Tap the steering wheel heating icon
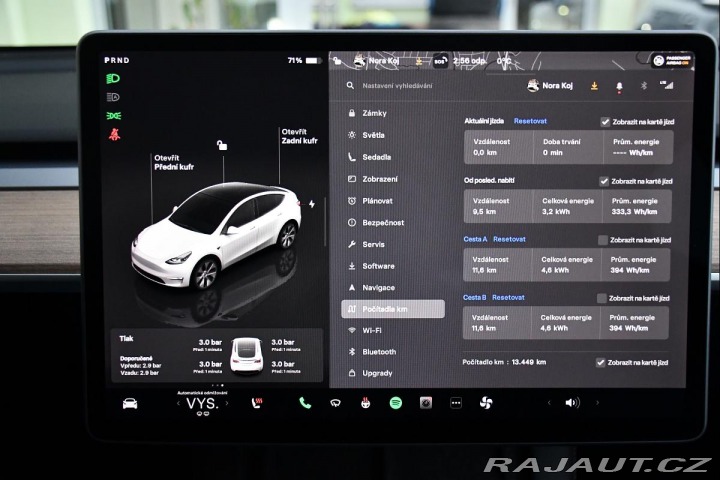720x480 pixels. (366, 403)
